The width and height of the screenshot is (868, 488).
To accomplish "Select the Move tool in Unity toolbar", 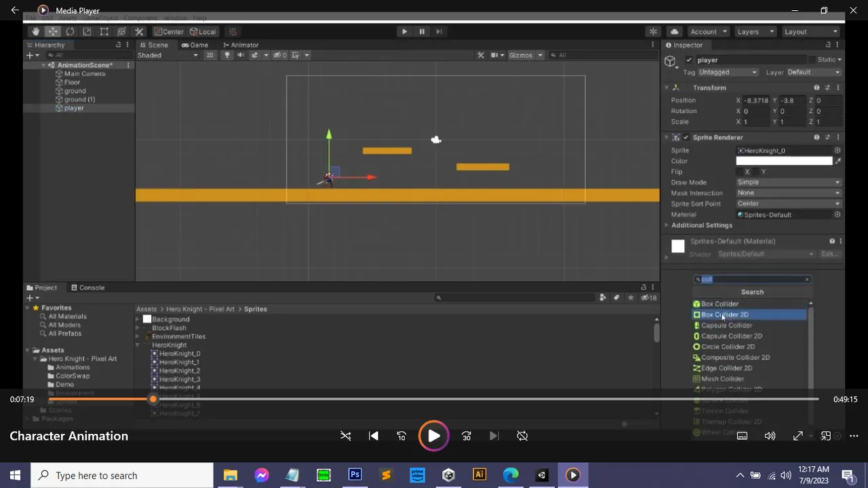I will (53, 32).
